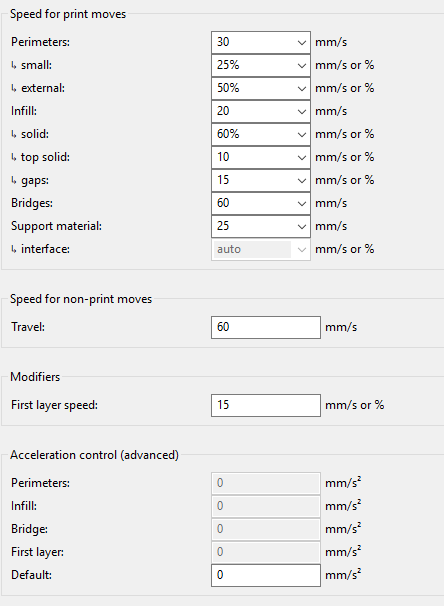
Task: Click the Default acceleration input field
Action: [x=266, y=575]
